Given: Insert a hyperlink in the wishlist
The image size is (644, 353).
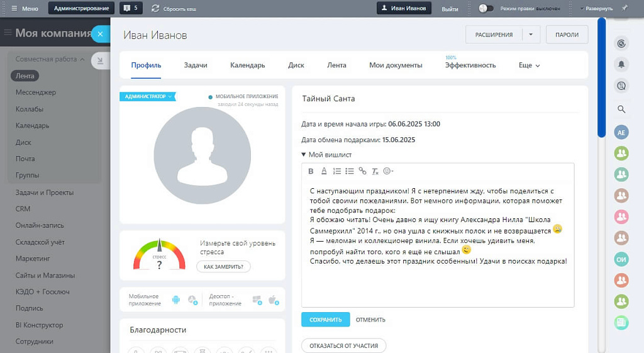Looking at the screenshot, I should pos(362,171).
